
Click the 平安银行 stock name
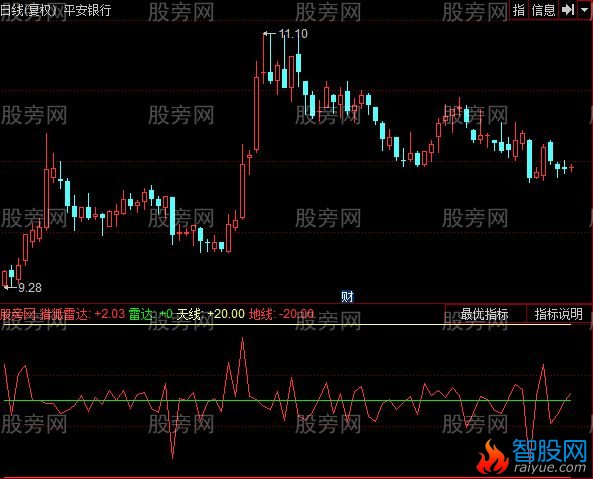point(87,10)
